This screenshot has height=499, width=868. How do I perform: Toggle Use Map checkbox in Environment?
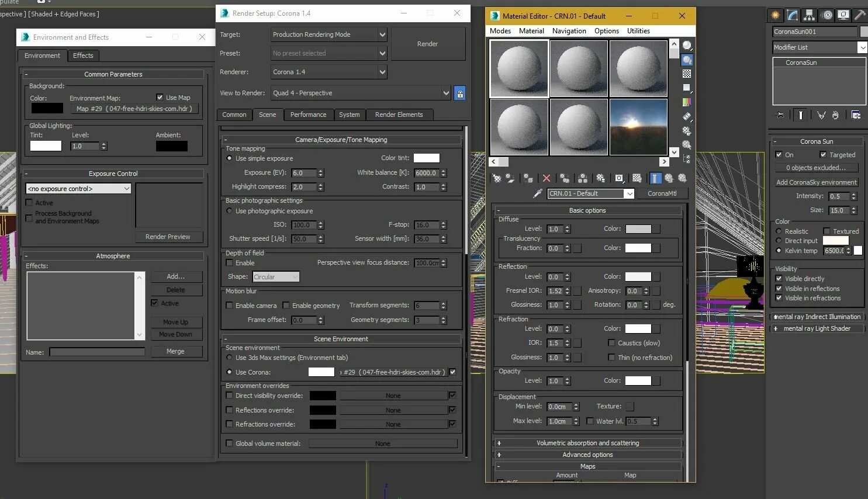click(x=160, y=98)
